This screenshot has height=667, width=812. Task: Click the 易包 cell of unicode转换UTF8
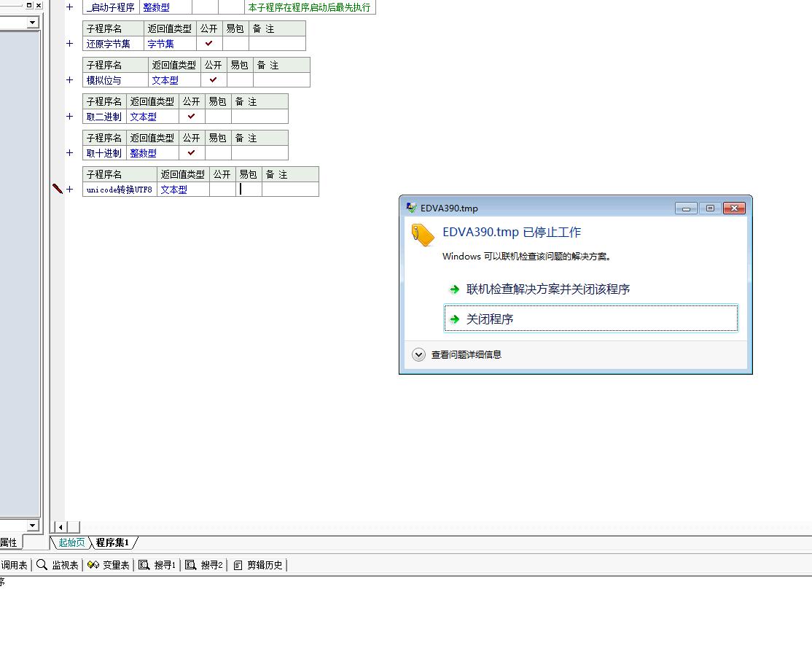249,189
